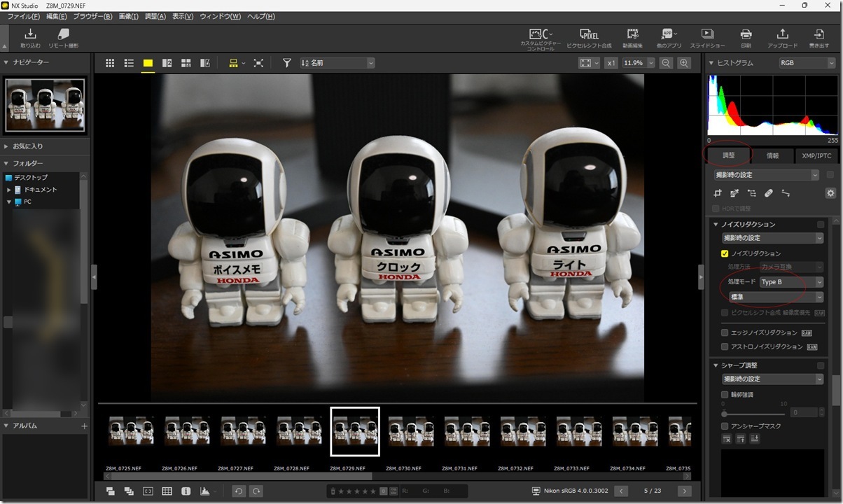Viewport: 843px width, 504px height.
Task: Zoom in with the plus magnifier
Action: tap(684, 63)
